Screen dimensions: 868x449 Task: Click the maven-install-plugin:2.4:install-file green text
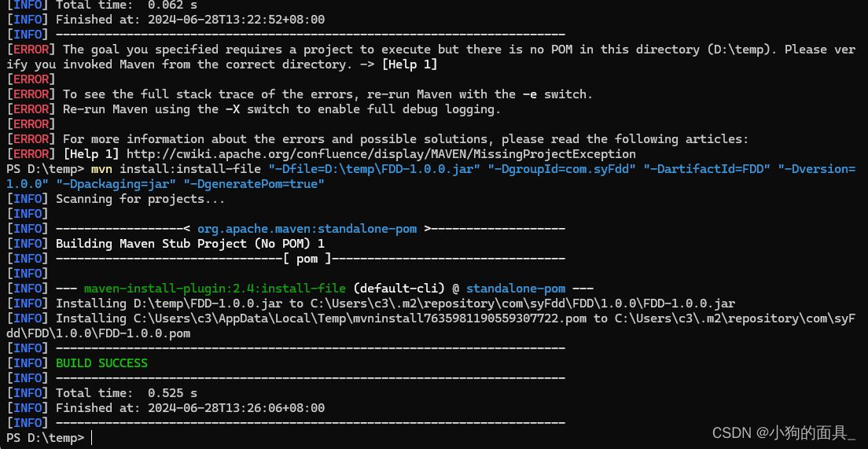coord(215,289)
